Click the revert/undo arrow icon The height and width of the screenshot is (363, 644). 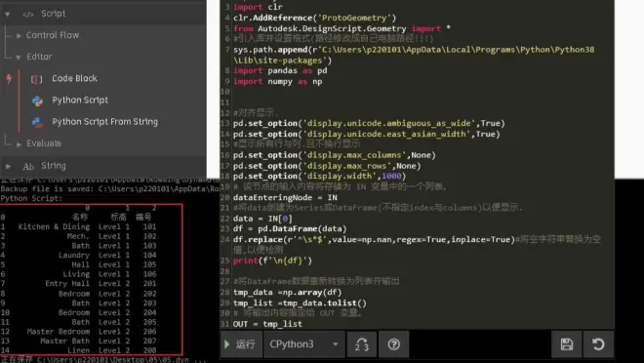point(598,344)
